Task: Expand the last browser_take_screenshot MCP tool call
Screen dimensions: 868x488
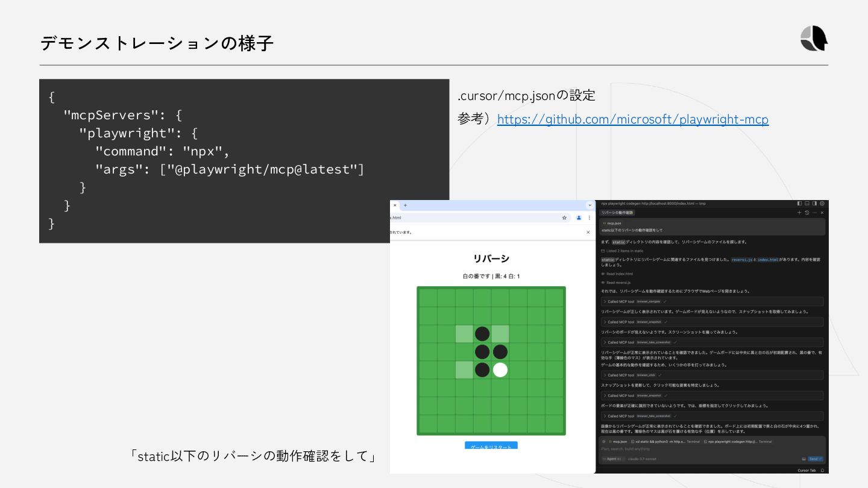Action: 712,416
